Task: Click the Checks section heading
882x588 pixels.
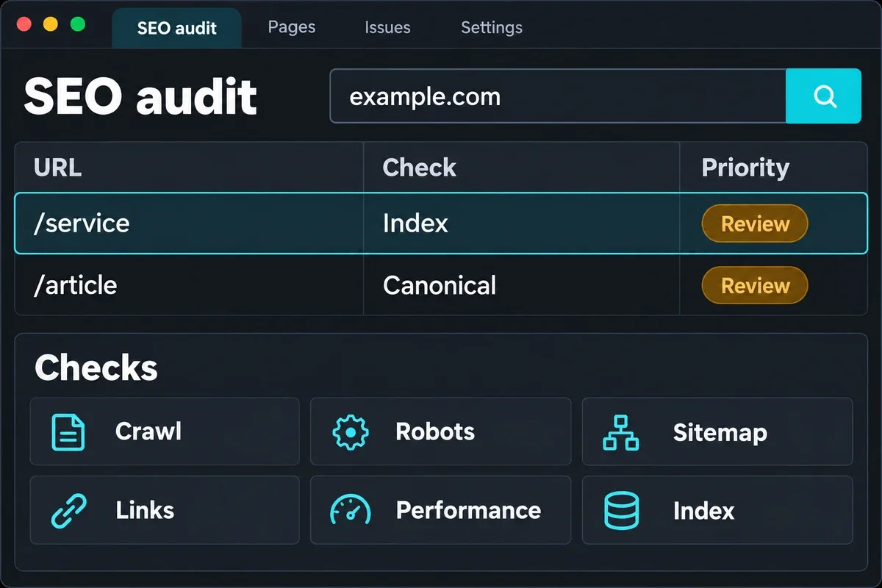Action: (x=96, y=367)
